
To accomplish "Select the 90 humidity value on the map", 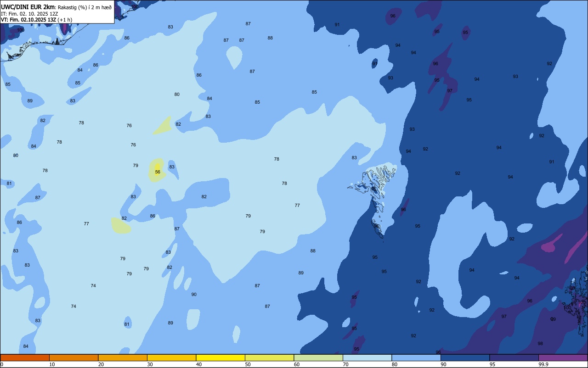I will pyautogui.click(x=194, y=295).
